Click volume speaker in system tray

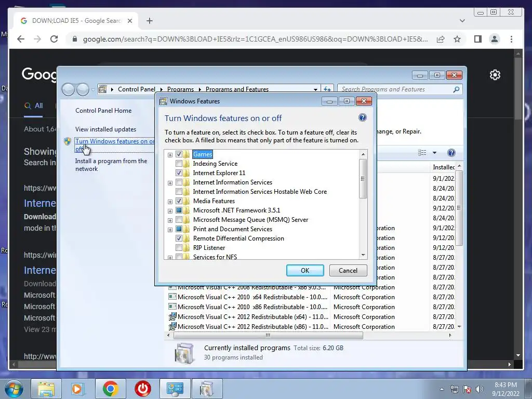[x=479, y=389]
